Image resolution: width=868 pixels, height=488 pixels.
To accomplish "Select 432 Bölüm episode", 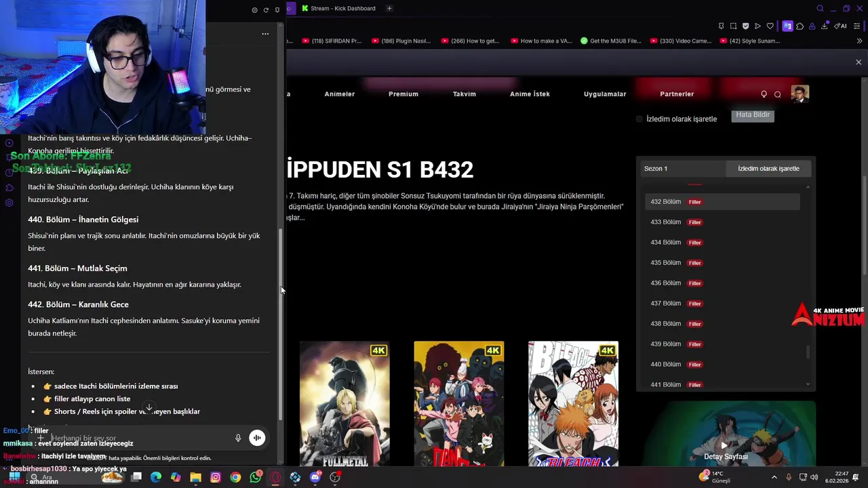I will pos(722,201).
